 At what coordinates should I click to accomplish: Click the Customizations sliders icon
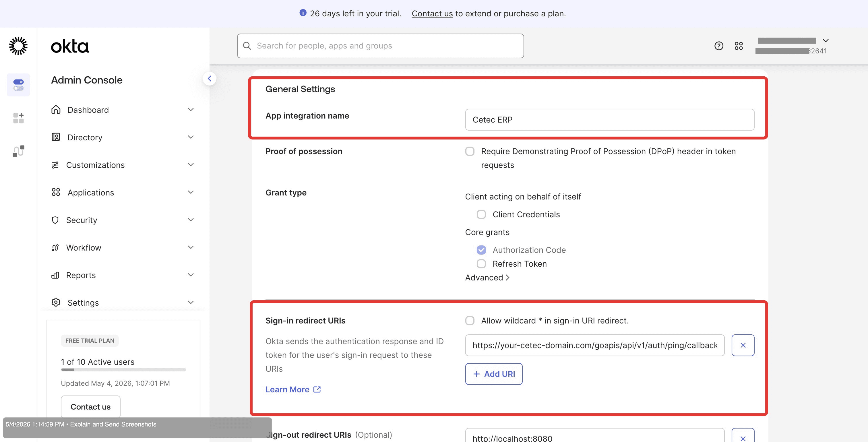click(x=55, y=165)
